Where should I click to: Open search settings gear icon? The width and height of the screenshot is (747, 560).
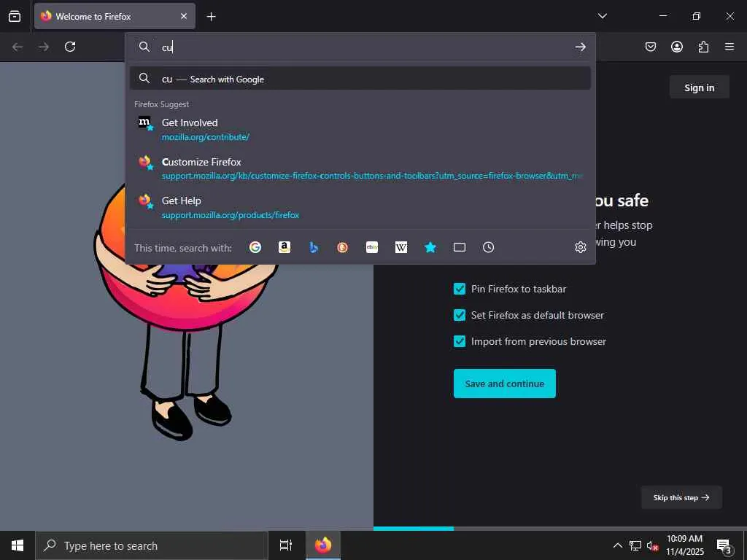(580, 247)
